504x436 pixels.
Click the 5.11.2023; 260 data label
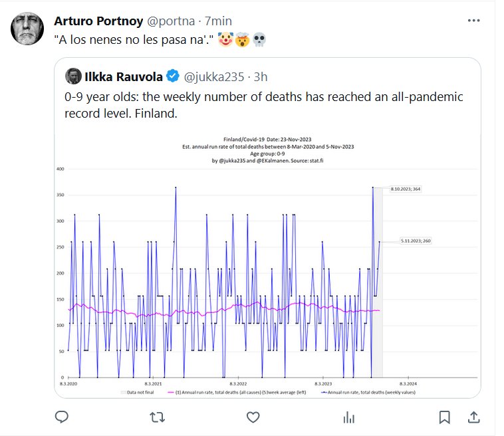(416, 240)
